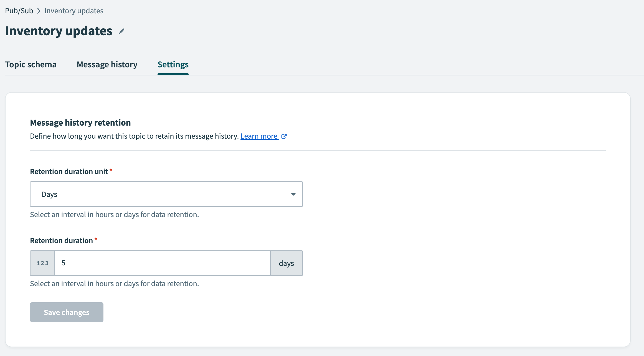The width and height of the screenshot is (644, 356).
Task: Click the helper text below the Retention duration input
Action: click(115, 284)
